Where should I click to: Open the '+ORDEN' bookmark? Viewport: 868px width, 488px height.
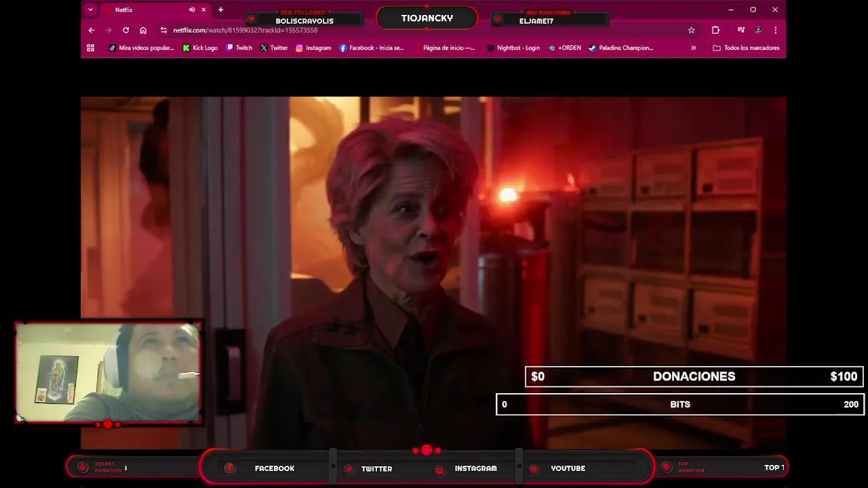pyautogui.click(x=565, y=48)
